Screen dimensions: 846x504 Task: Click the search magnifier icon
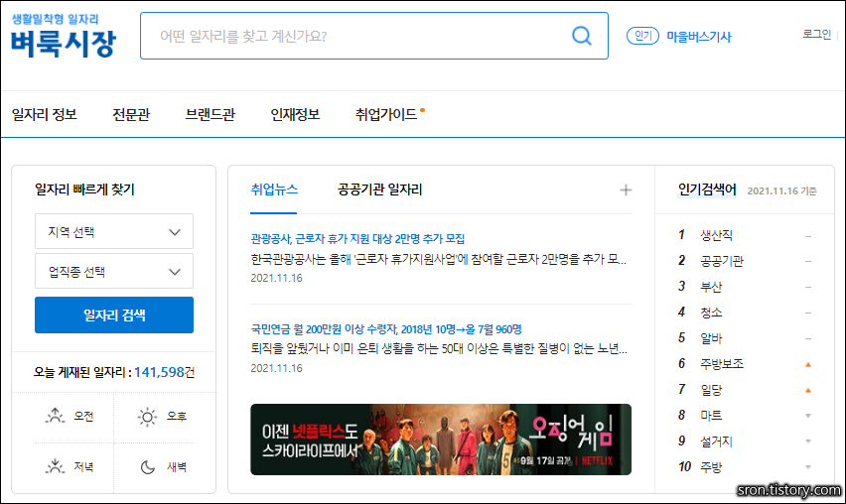point(582,36)
